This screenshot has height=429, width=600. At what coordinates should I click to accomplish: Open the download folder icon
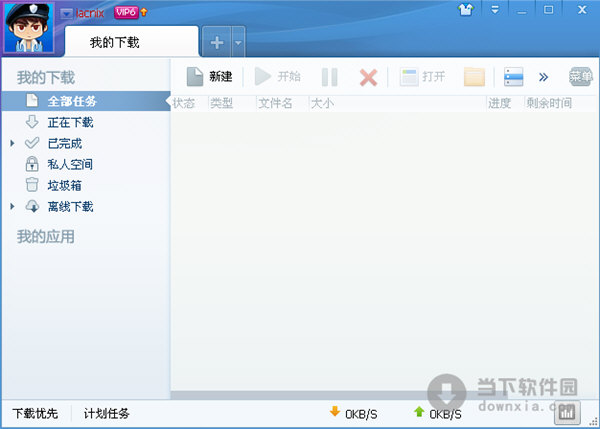(x=474, y=77)
